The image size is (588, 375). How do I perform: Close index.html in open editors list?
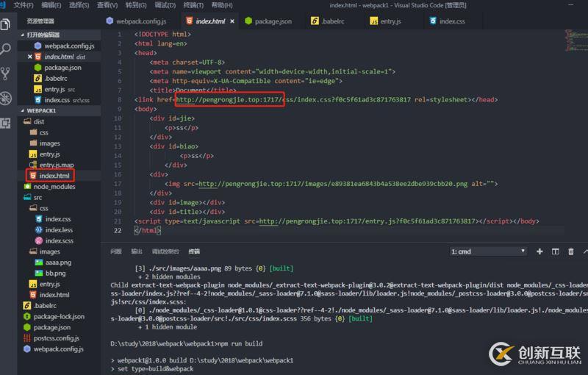pyautogui.click(x=29, y=57)
